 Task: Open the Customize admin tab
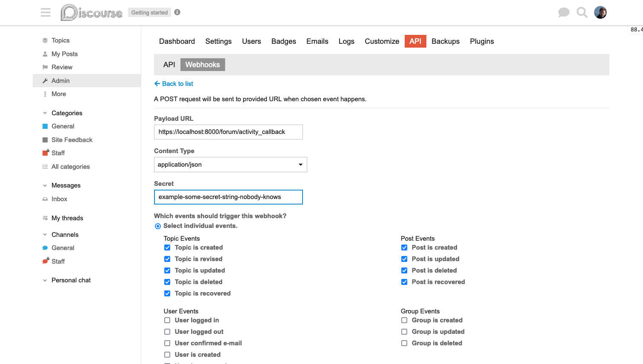click(382, 41)
